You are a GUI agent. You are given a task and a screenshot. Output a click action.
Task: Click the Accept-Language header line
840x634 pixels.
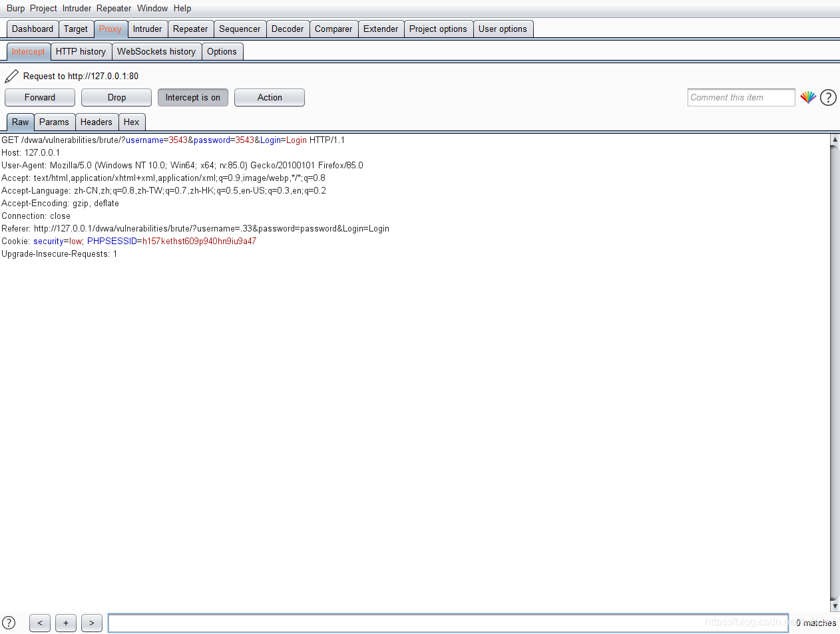pyautogui.click(x=164, y=191)
